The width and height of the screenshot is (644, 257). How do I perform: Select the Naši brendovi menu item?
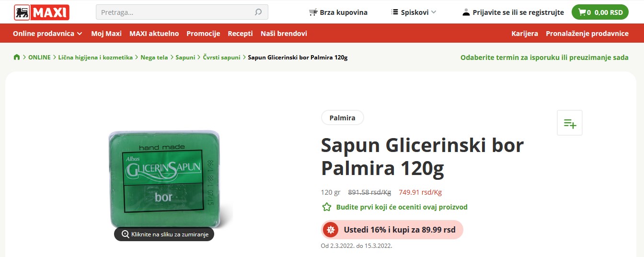[284, 34]
